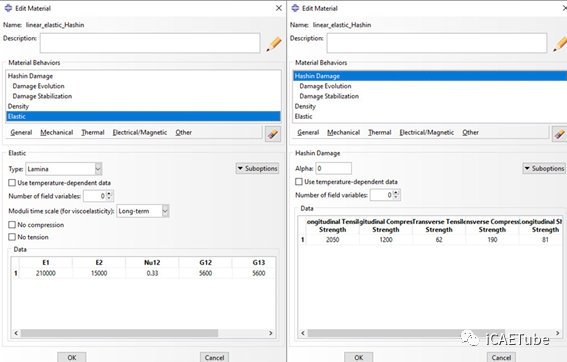Click OK in the left Edit Material dialog

click(x=72, y=357)
